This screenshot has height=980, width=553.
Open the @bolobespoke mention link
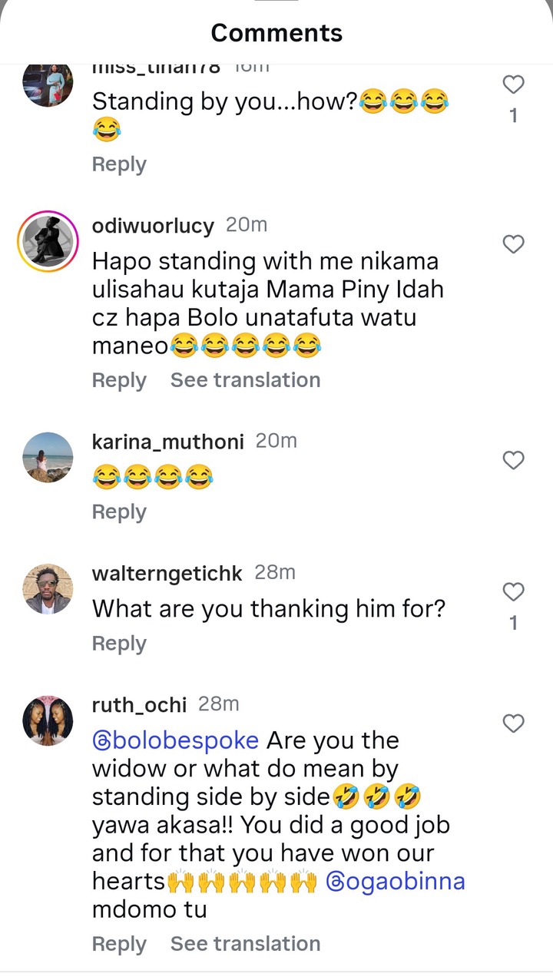[x=176, y=741]
